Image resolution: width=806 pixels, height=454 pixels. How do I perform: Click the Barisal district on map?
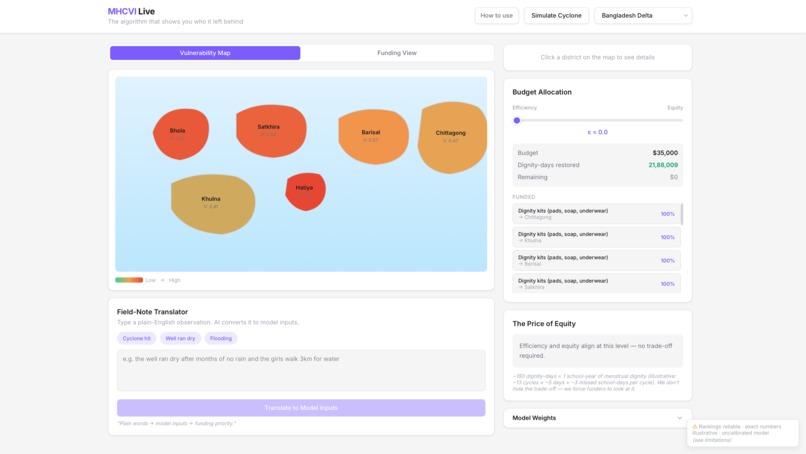373,137
